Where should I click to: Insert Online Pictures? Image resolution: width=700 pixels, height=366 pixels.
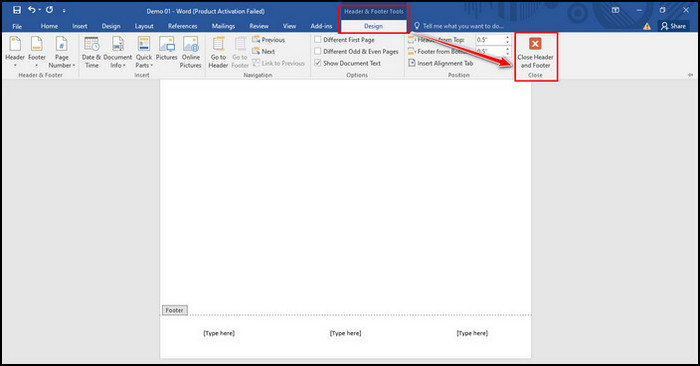click(x=191, y=52)
